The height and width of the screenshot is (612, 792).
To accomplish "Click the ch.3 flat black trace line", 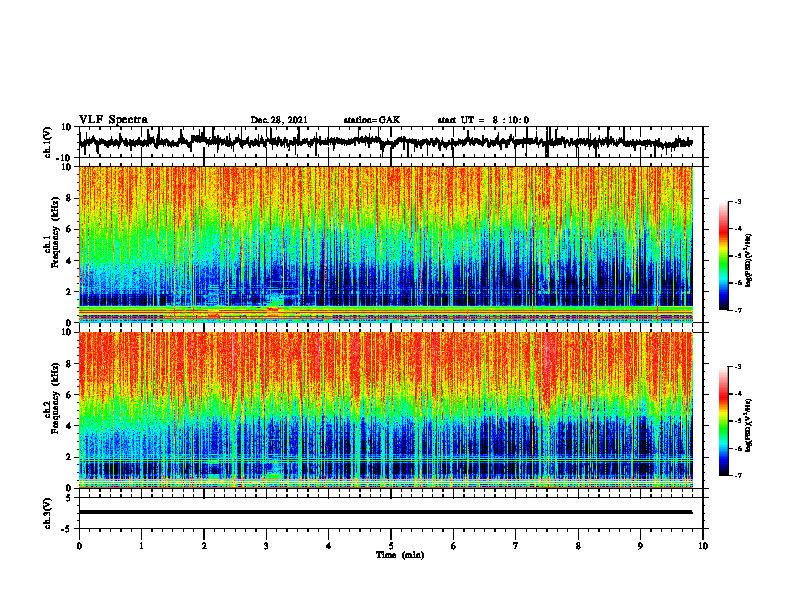I will [386, 512].
